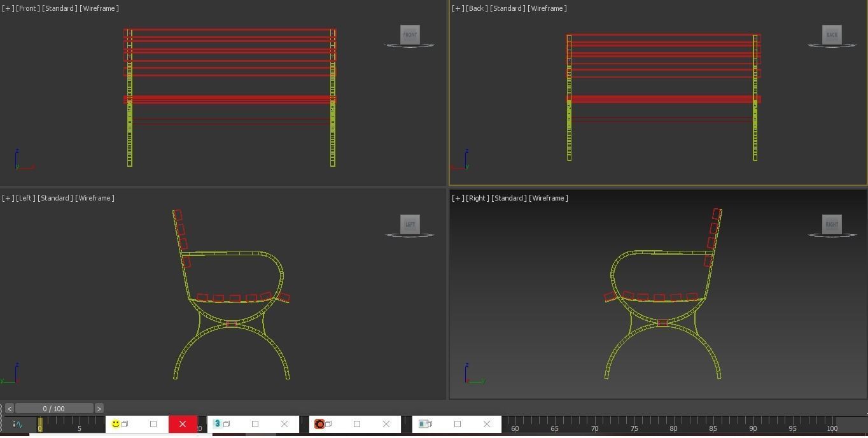Open [Standard] menu in the Front viewport

click(x=60, y=8)
